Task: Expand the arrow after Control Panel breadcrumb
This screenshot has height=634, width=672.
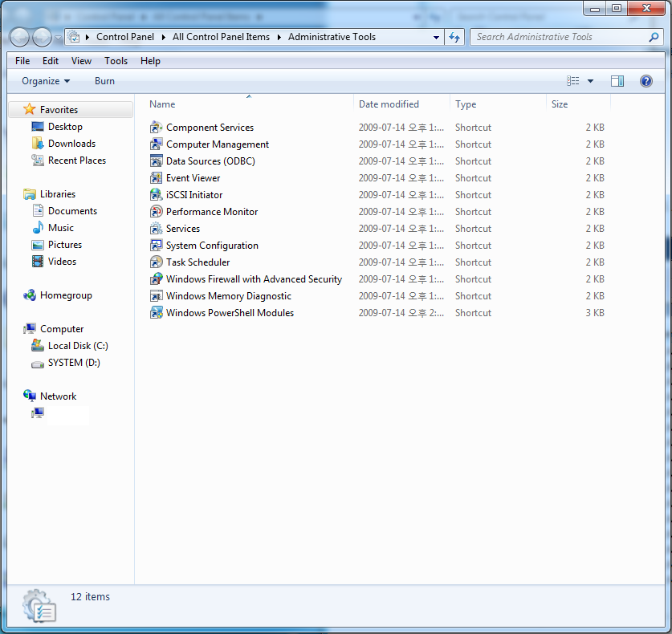Action: click(163, 37)
